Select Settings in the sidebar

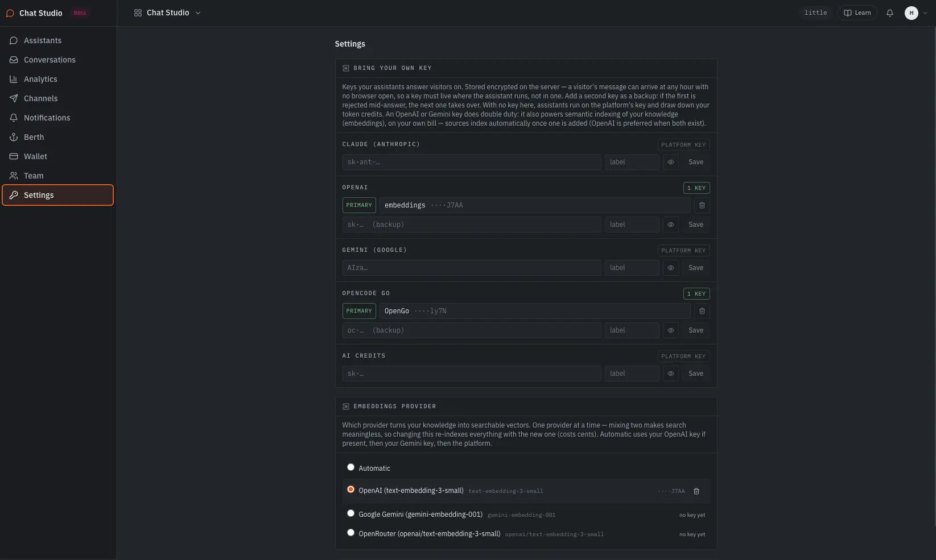click(58, 195)
